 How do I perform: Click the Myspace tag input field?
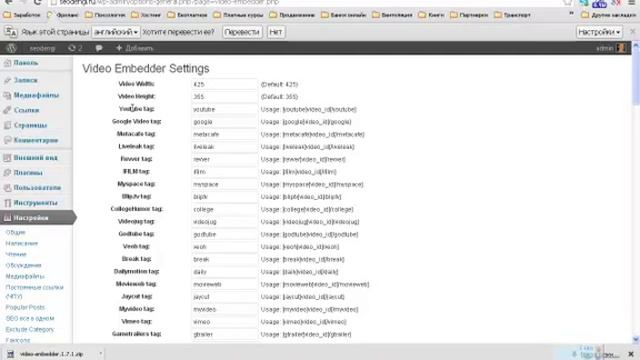click(x=224, y=184)
